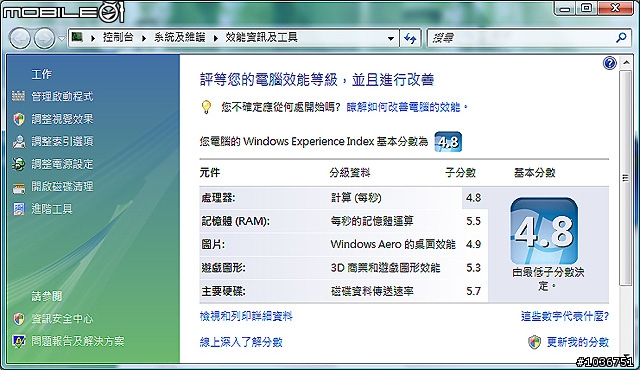The height and width of the screenshot is (370, 640).
Task: Expand the arrow after 控制台 breadcrumb
Action: [x=144, y=38]
